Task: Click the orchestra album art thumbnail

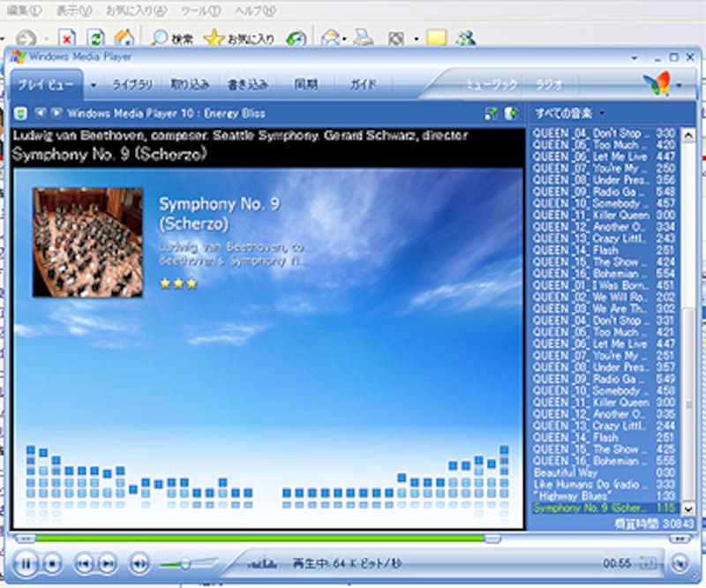Action: (x=87, y=243)
